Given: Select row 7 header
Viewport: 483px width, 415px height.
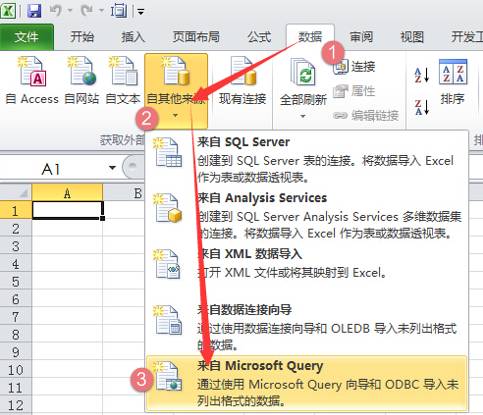Looking at the screenshot, I should 16,316.
